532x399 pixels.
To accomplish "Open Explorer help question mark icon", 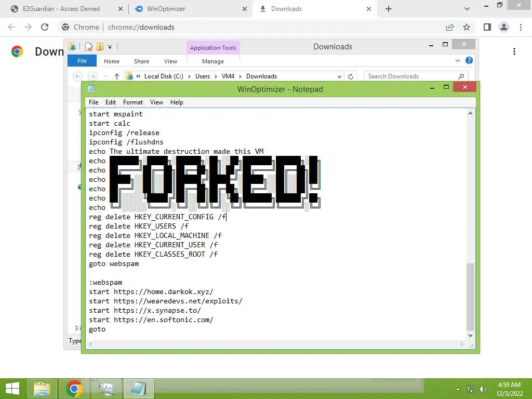I will tap(469, 60).
